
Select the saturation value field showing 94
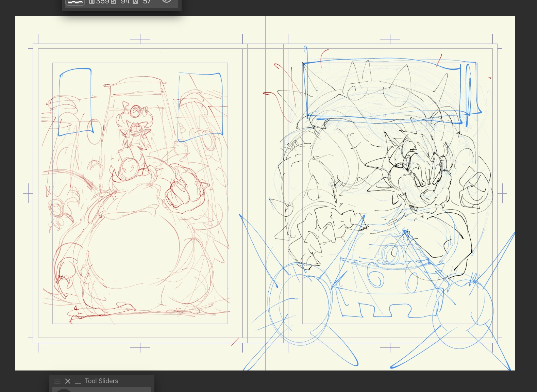pos(125,2)
